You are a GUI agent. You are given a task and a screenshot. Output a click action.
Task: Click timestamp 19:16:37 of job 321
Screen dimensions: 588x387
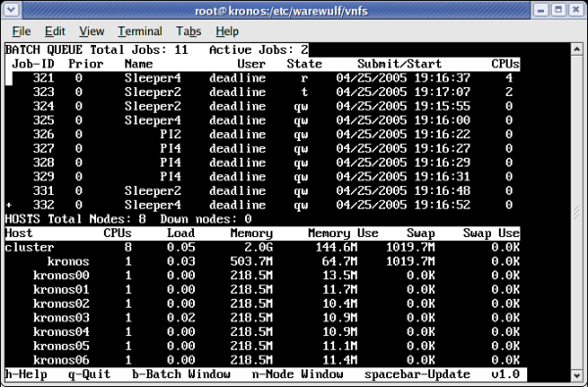pos(442,78)
